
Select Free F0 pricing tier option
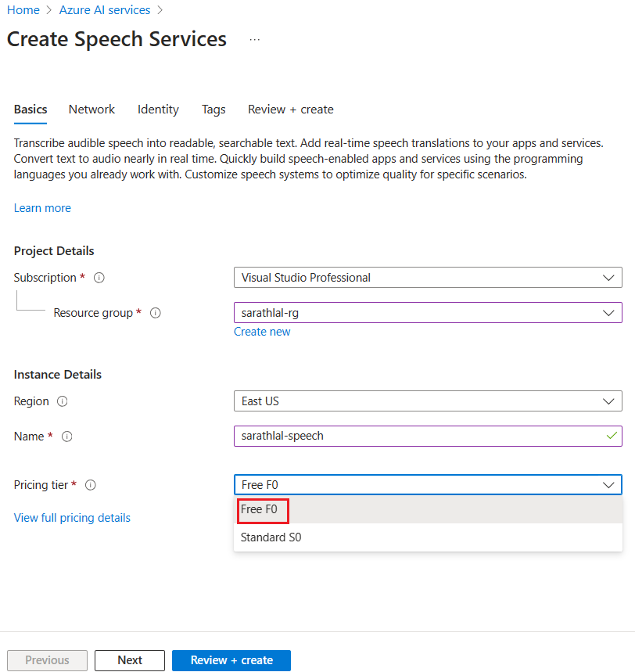[263, 510]
